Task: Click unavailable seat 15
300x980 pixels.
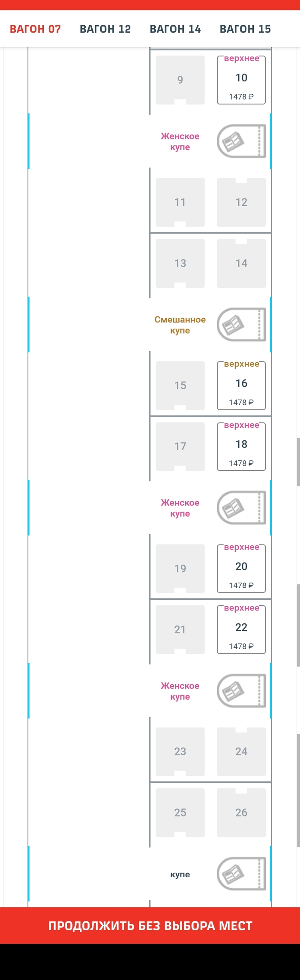Action: pos(180,385)
